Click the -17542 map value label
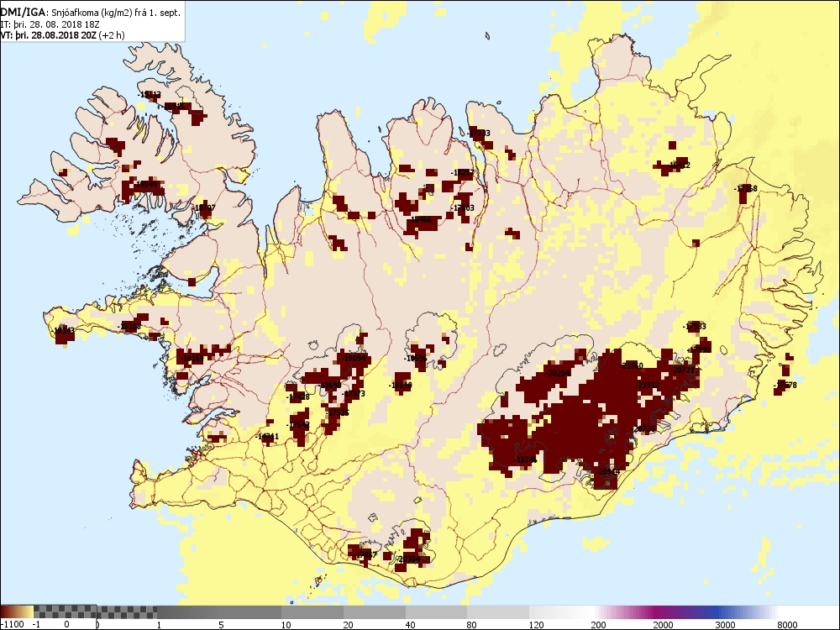The image size is (840, 630). (298, 425)
